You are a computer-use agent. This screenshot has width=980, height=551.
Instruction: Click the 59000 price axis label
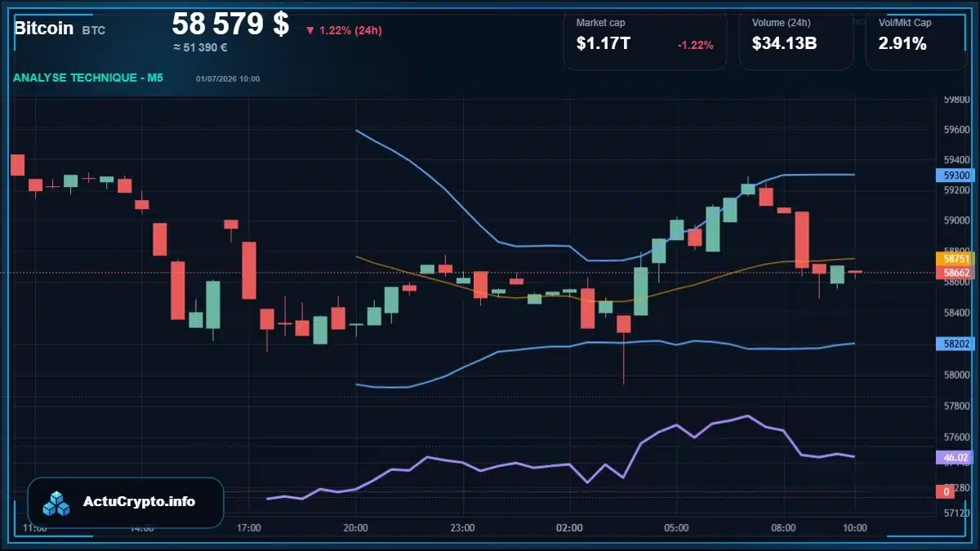pyautogui.click(x=957, y=220)
